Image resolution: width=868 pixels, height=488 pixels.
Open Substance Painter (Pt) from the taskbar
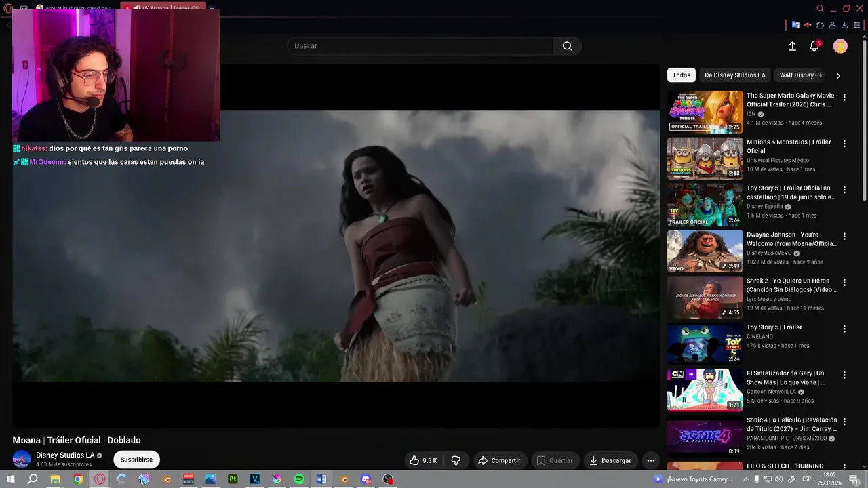tap(233, 479)
